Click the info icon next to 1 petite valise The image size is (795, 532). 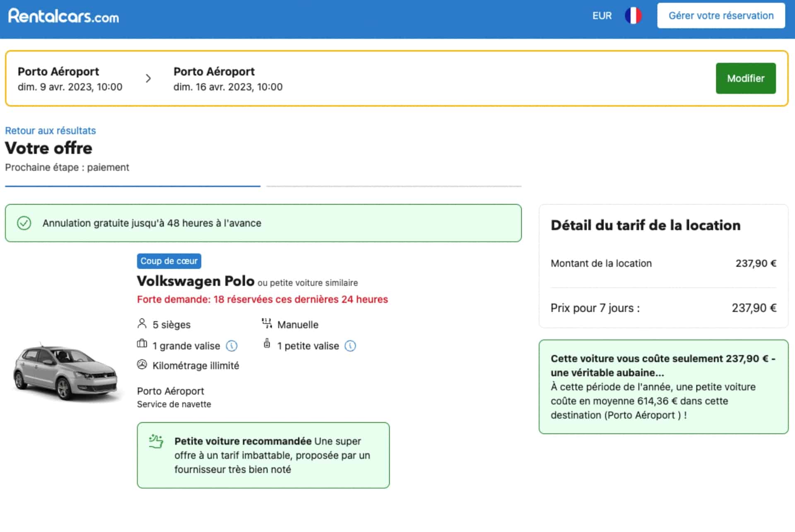click(x=350, y=346)
